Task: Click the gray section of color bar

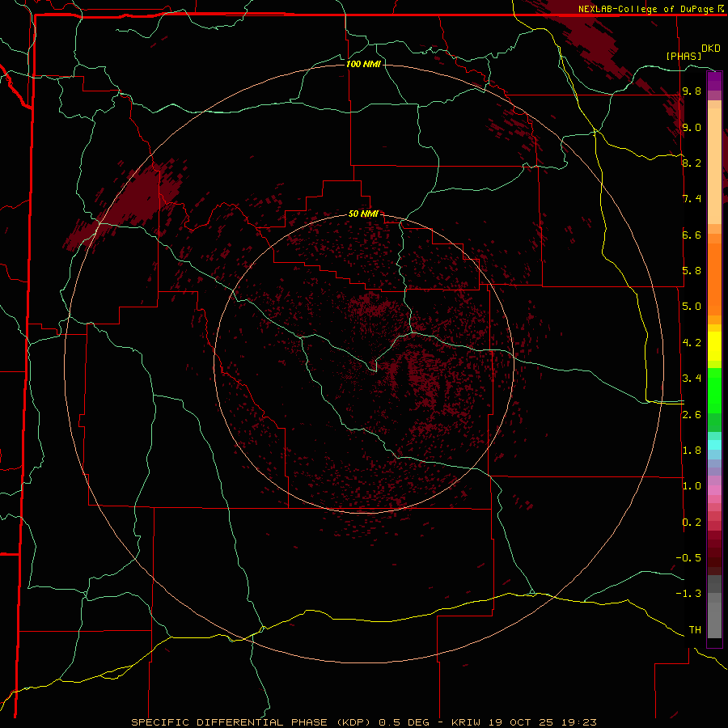Action: pos(714,607)
